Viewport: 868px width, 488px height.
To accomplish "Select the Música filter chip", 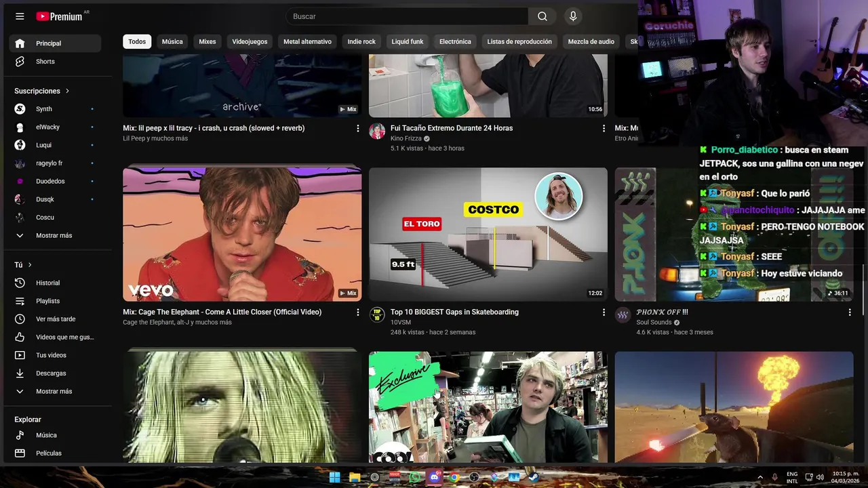I will pyautogui.click(x=172, y=41).
